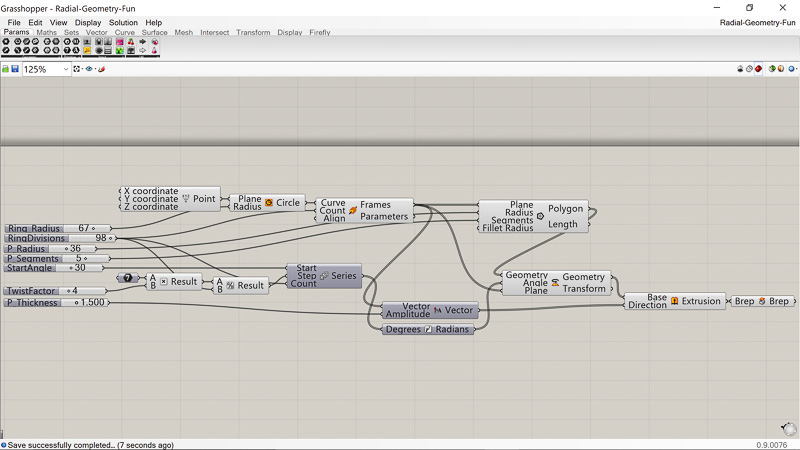Click the yellow panel icon in Params toolbar
Screen dimensions: 800x450
pyautogui.click(x=87, y=51)
